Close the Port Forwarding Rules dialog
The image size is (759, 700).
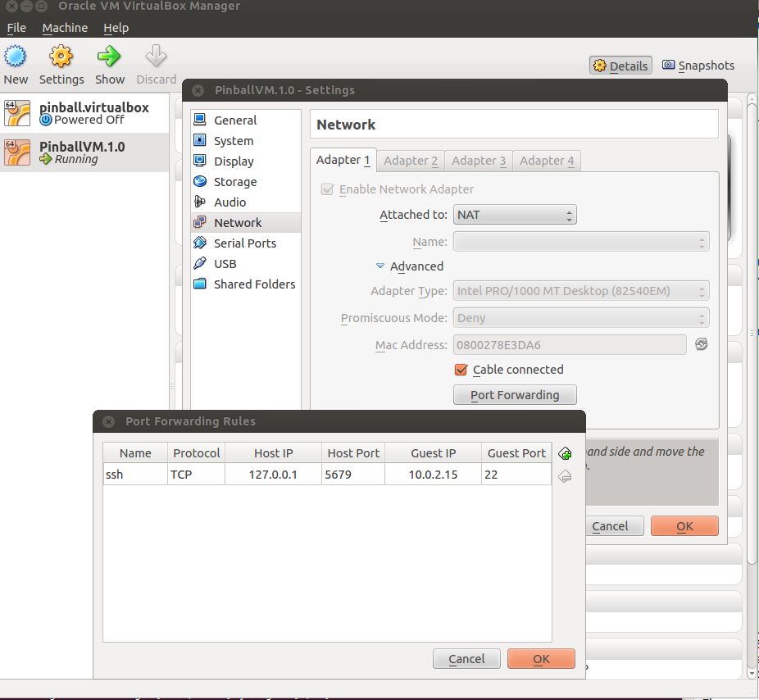(x=109, y=421)
